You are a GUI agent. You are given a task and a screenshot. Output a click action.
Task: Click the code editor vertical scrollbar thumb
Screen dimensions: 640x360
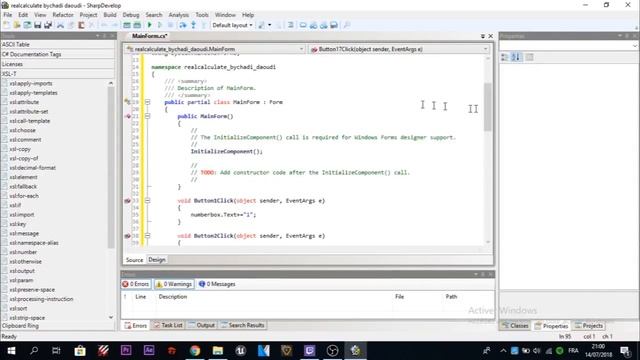pos(488,107)
